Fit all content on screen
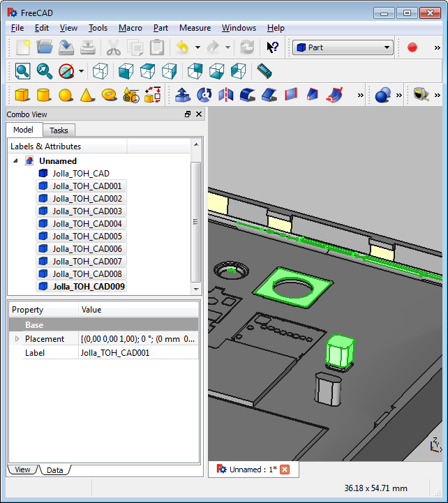Screen dimensions: 448x503 coord(23,71)
